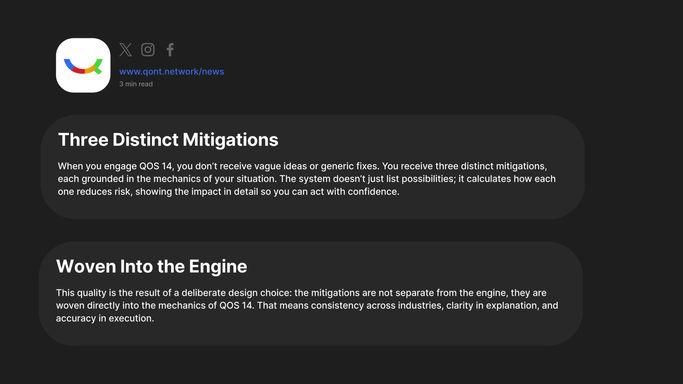
Task: Click the phrase 'reduces risk' in the text
Action: coord(103,192)
